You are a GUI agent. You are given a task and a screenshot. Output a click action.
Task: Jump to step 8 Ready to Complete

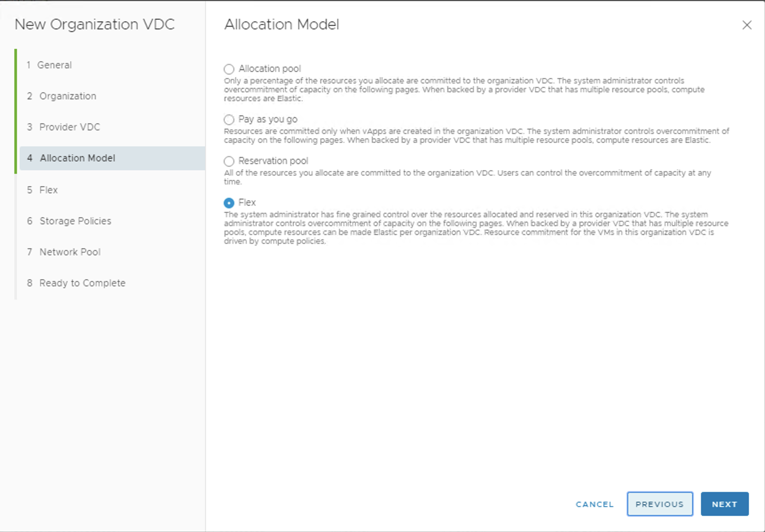point(82,283)
